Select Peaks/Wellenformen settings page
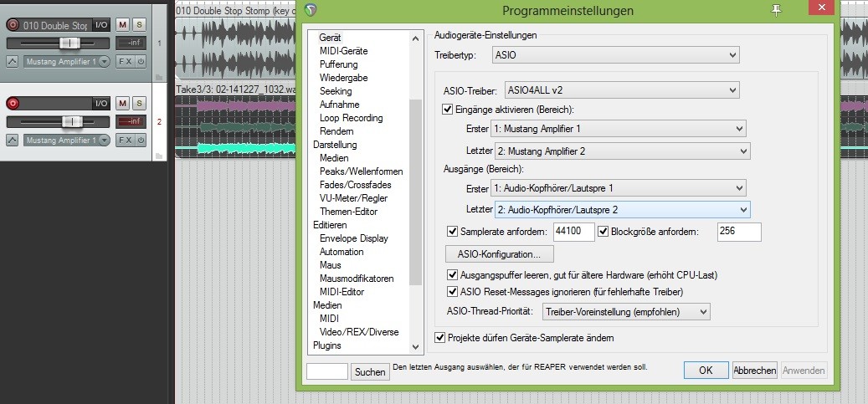Viewport: 868px width, 404px height. point(362,171)
